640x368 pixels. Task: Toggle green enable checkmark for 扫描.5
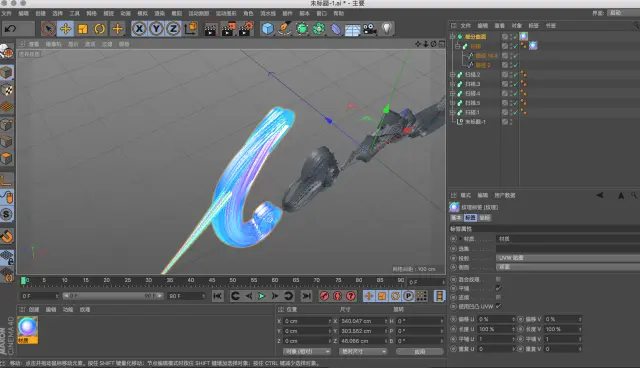(516, 103)
